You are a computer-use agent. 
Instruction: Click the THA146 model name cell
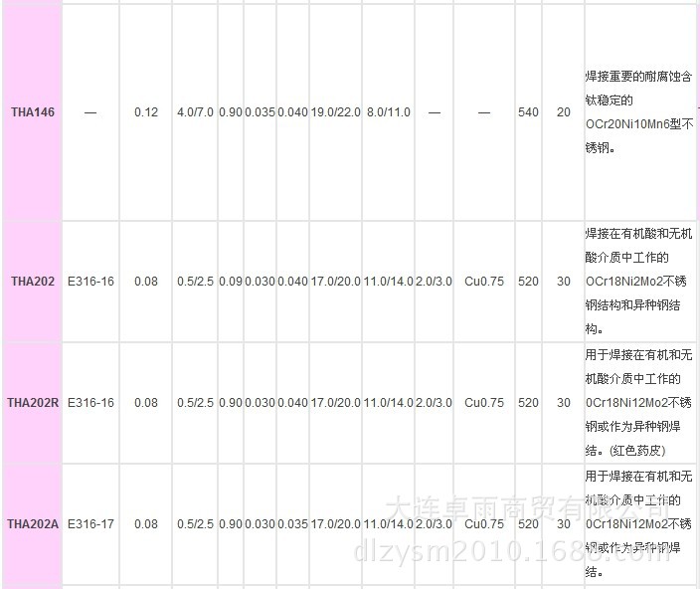click(32, 112)
